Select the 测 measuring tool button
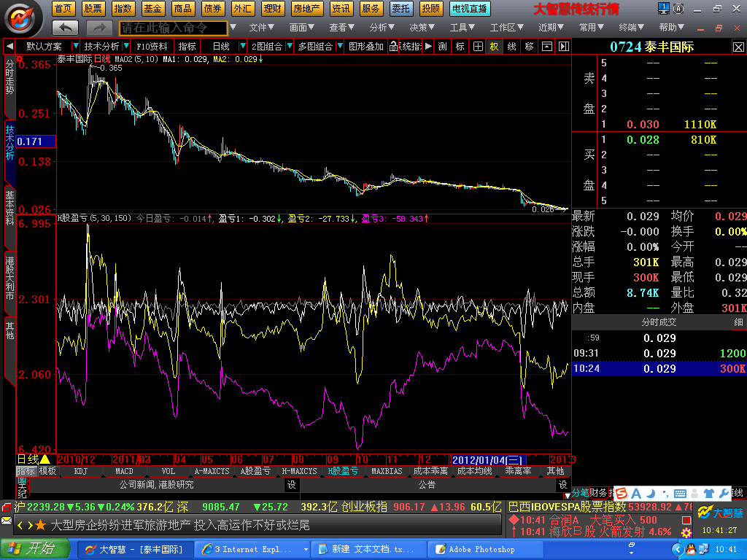Screen dimensions: 747x560 [443, 46]
